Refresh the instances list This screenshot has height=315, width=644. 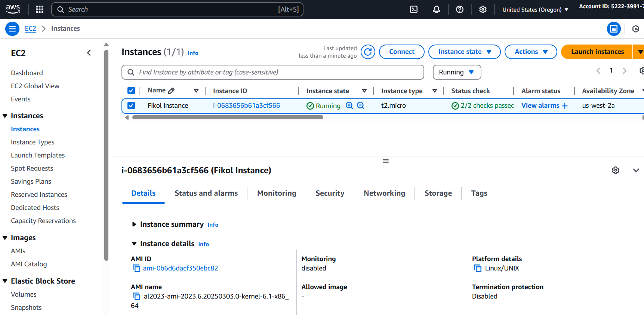pos(368,52)
